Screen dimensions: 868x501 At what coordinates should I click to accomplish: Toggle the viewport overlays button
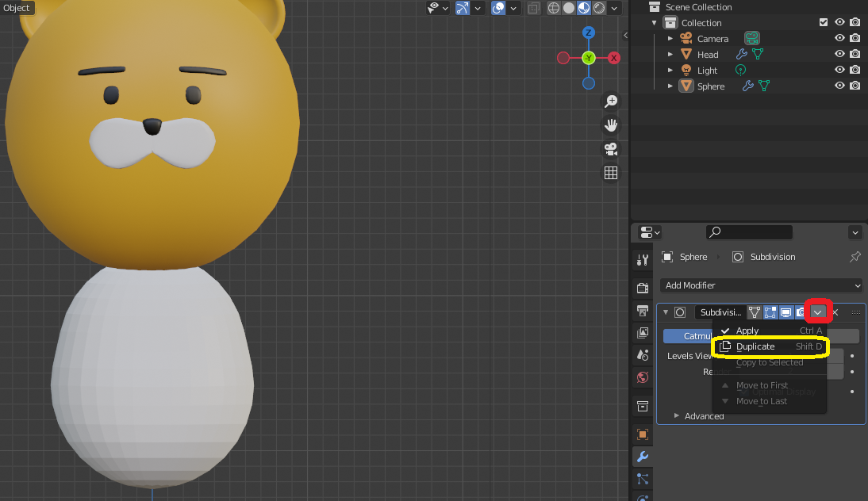(x=498, y=8)
